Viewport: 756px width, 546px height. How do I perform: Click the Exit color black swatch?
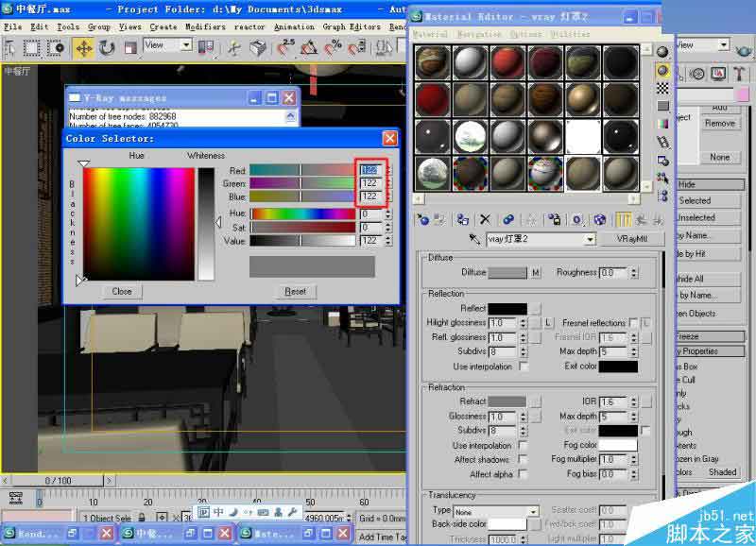[x=618, y=367]
